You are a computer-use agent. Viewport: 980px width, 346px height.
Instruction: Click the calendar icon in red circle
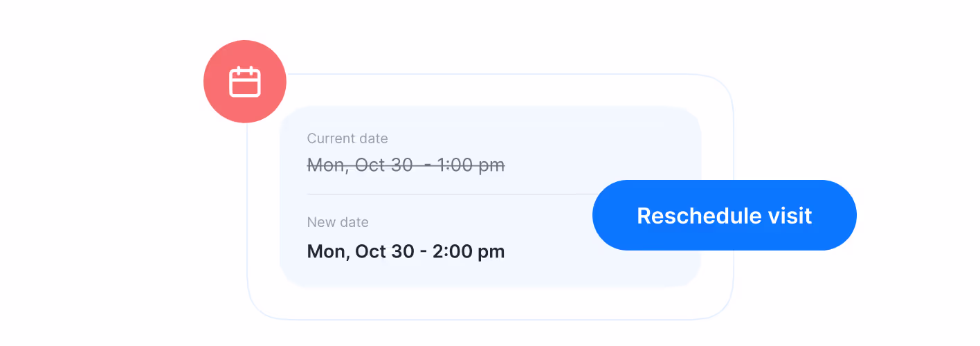244,82
